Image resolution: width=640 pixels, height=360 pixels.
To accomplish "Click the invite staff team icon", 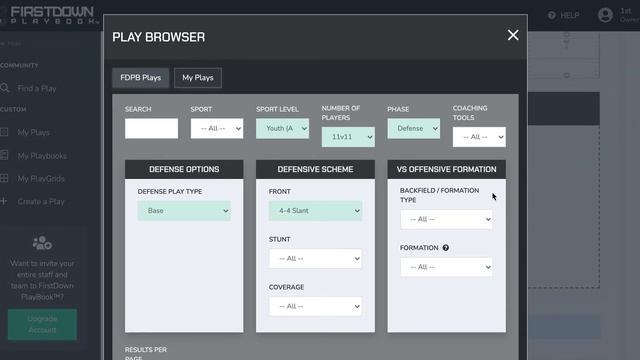I will tap(42, 243).
